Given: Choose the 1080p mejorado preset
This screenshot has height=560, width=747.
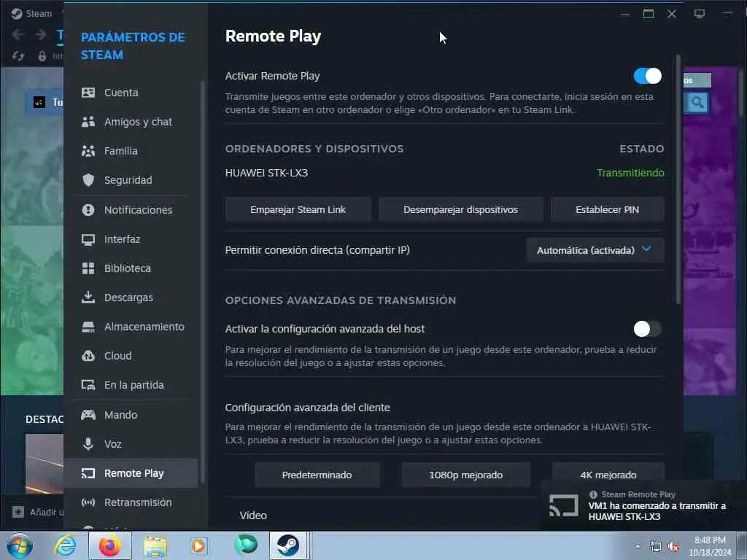Looking at the screenshot, I should tap(465, 475).
